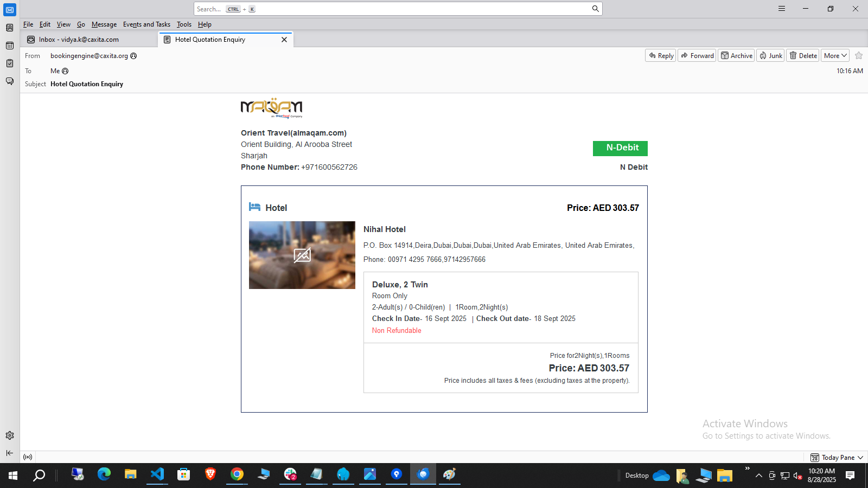Open the Message menu
The image size is (868, 488).
click(104, 24)
